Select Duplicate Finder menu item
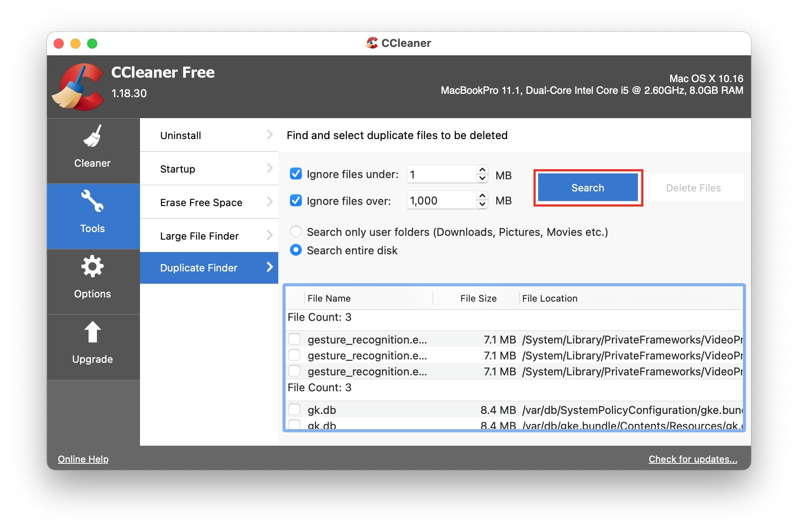Image resolution: width=798 pixels, height=532 pixels. [x=209, y=268]
